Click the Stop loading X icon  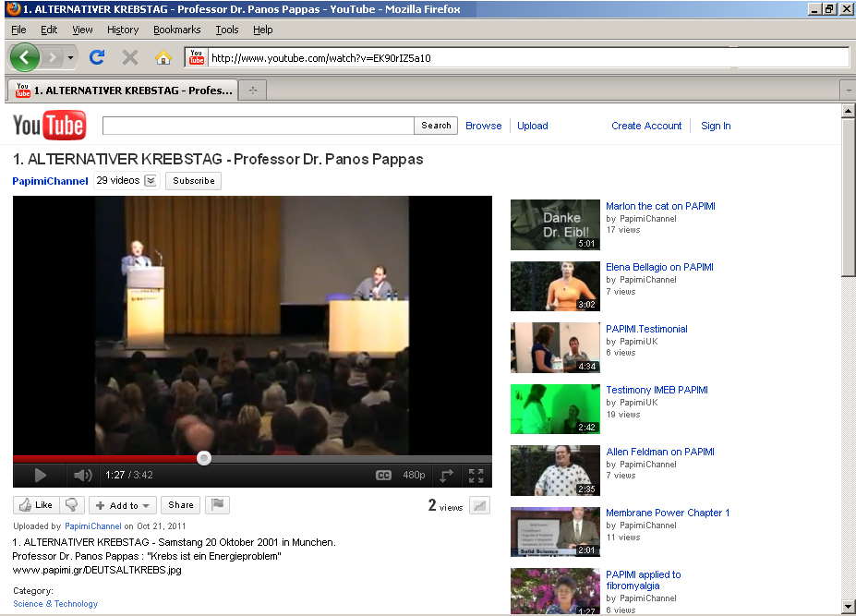(x=130, y=56)
